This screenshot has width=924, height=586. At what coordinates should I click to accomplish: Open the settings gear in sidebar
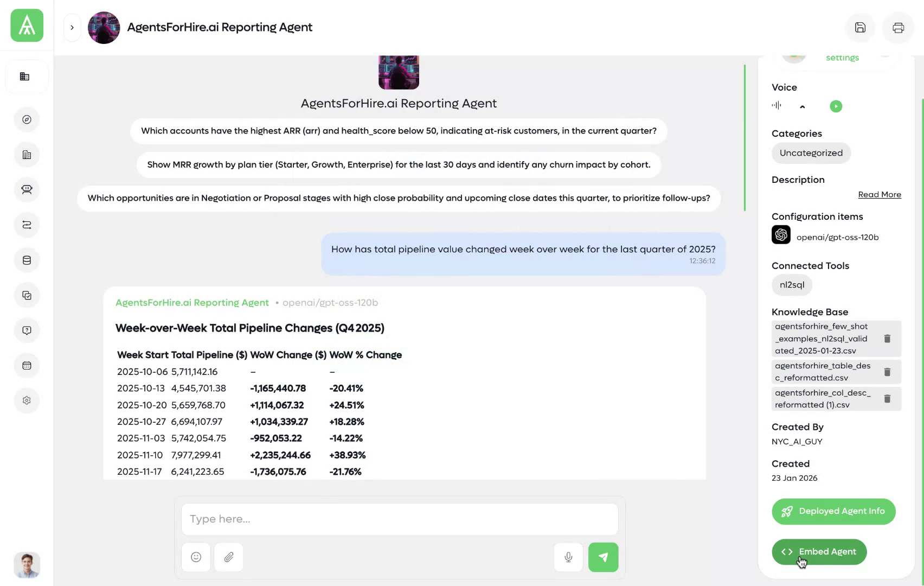click(x=27, y=400)
